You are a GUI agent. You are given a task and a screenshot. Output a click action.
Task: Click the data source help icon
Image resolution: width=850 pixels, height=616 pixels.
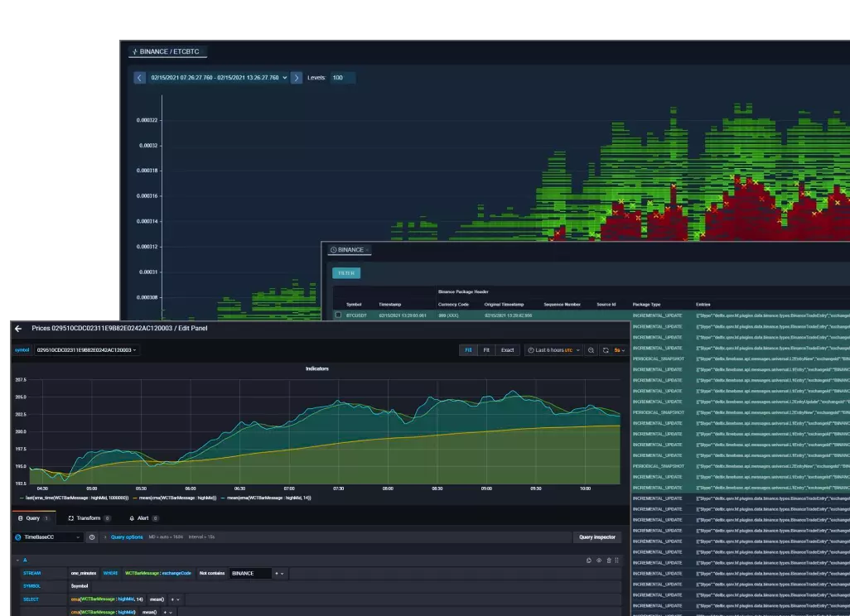[x=92, y=537]
